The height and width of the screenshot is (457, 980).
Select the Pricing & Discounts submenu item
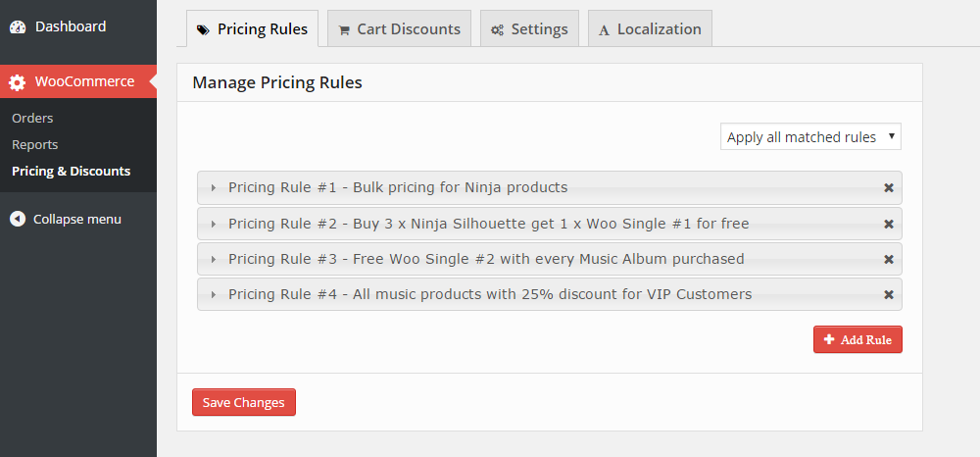(x=72, y=171)
